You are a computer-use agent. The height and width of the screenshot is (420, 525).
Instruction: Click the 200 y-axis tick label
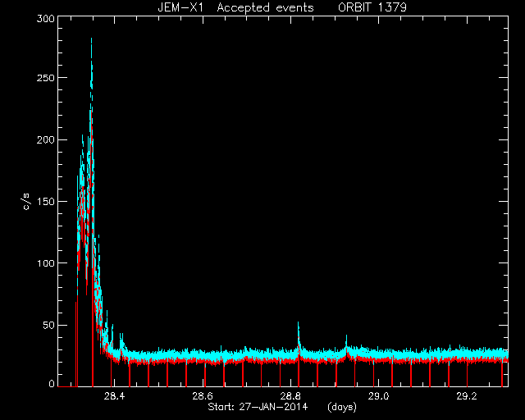point(46,139)
